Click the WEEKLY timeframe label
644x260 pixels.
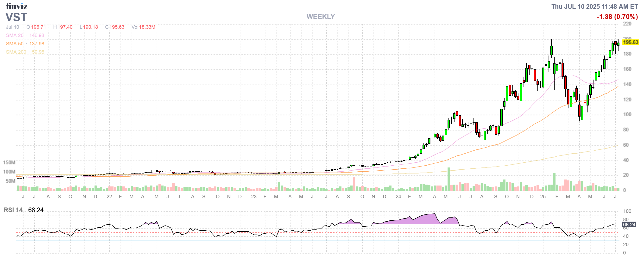click(321, 17)
